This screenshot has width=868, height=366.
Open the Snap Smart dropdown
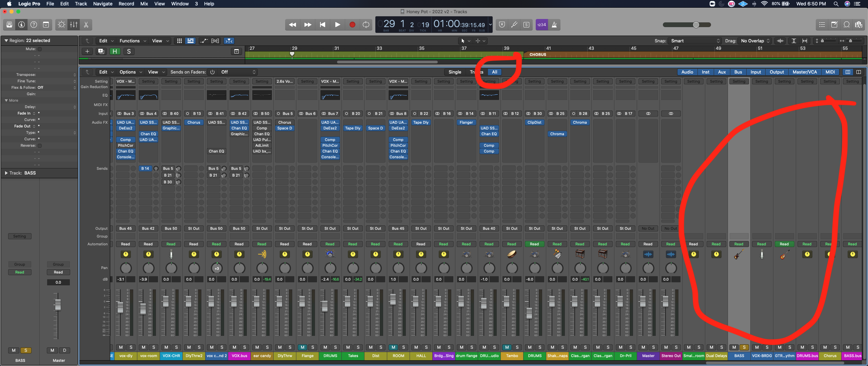[x=695, y=41]
